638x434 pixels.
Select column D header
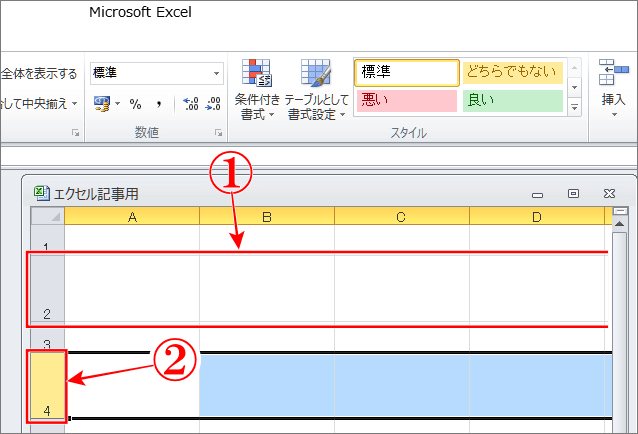point(537,216)
